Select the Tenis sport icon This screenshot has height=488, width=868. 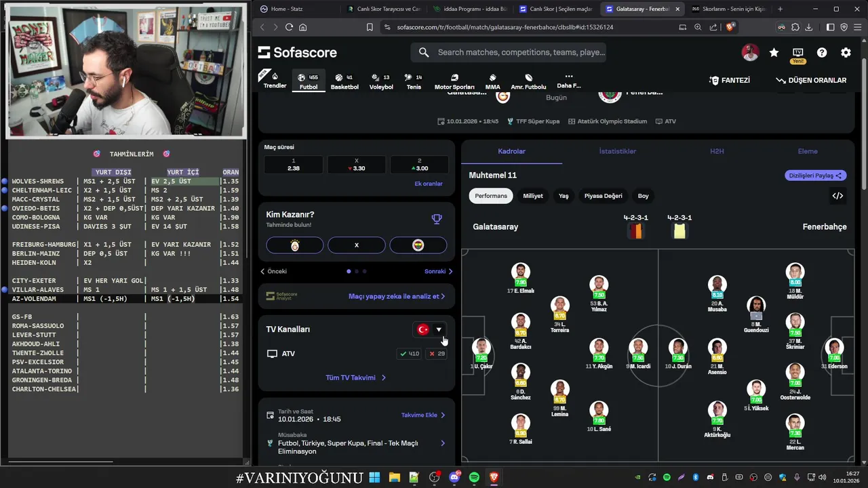pos(414,81)
